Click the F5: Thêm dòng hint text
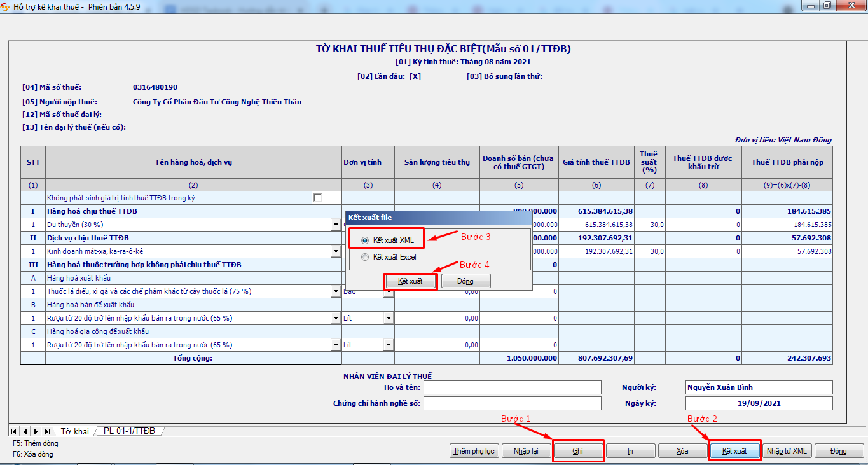Viewport: 868px width, 465px height. (35, 443)
